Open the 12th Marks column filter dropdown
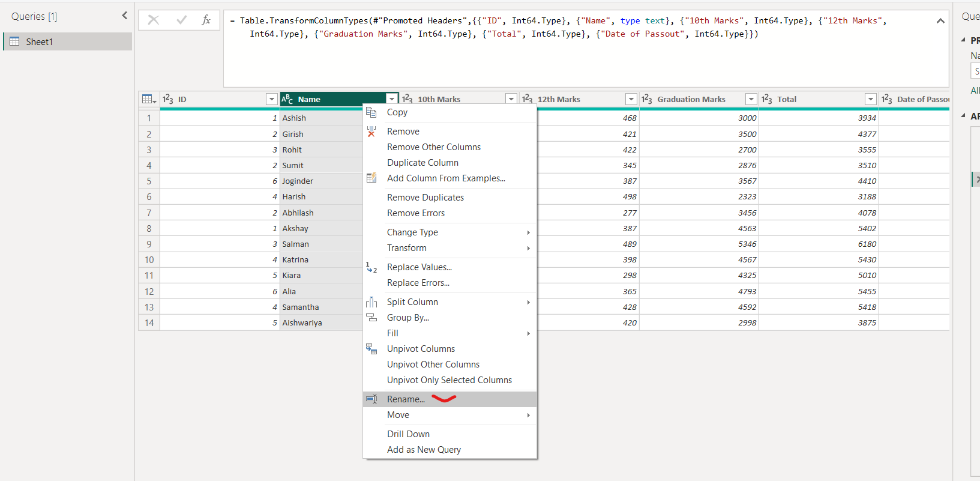Viewport: 980px width, 481px height. tap(631, 99)
